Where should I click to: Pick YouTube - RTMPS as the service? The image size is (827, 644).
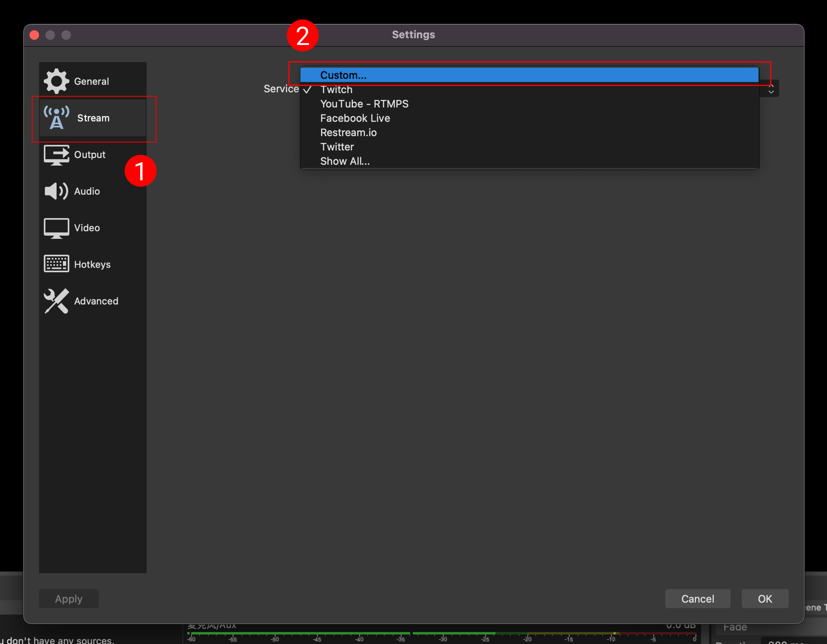(364, 104)
